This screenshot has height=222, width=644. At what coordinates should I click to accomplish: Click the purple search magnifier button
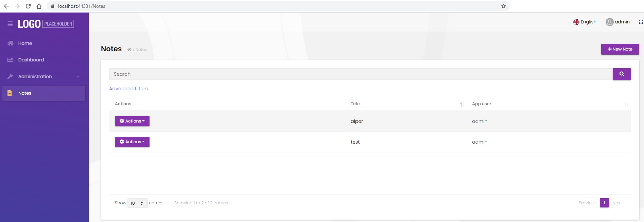click(x=622, y=74)
